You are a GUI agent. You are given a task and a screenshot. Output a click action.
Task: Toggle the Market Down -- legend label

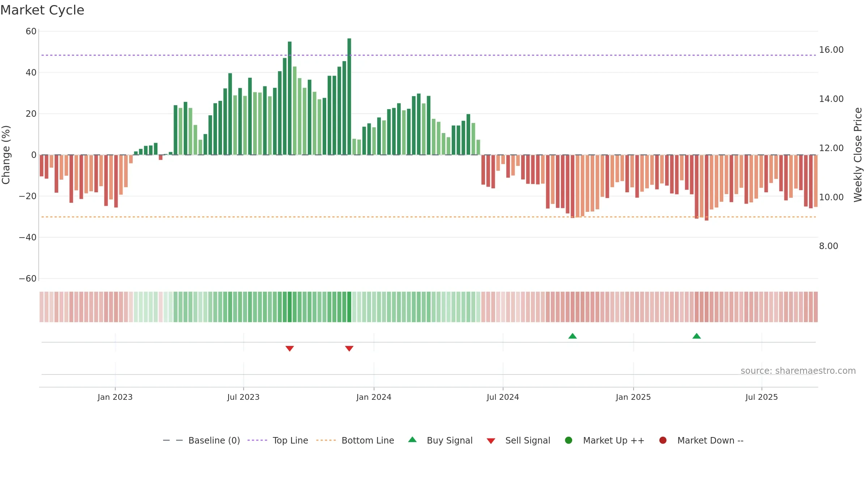pos(710,440)
